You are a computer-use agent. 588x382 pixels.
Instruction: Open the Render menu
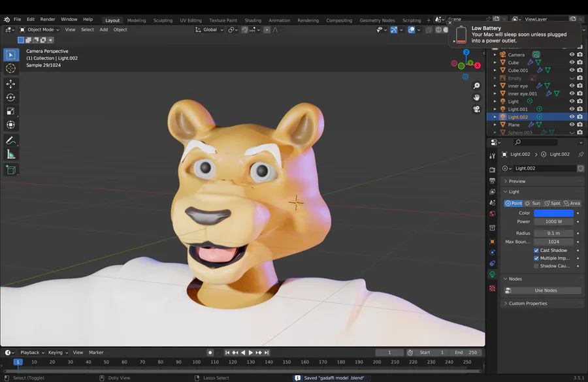48,20
